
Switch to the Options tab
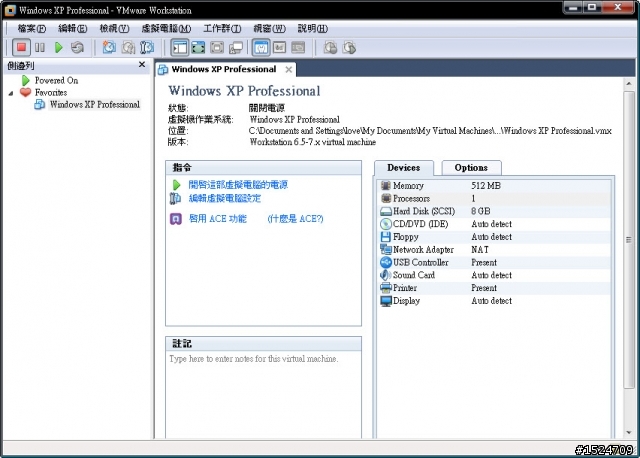point(471,168)
